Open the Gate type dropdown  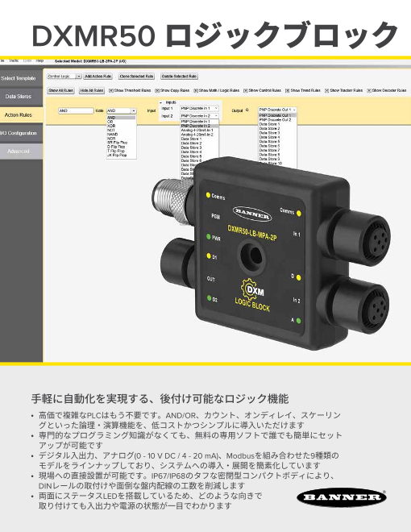[122, 111]
